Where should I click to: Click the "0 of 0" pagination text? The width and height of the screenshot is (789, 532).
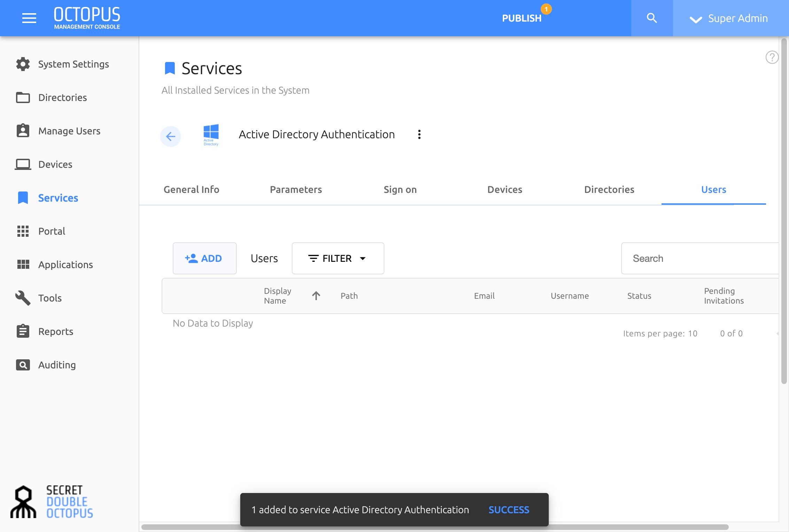pos(731,334)
